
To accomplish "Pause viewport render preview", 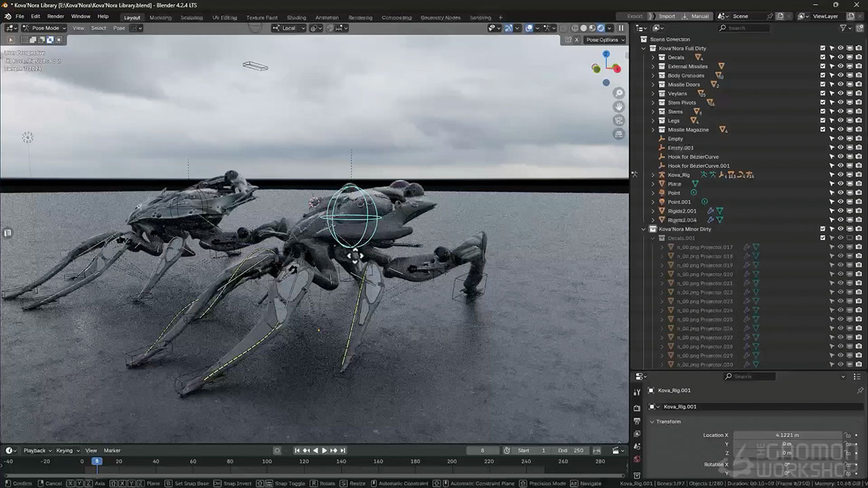I will (x=620, y=28).
